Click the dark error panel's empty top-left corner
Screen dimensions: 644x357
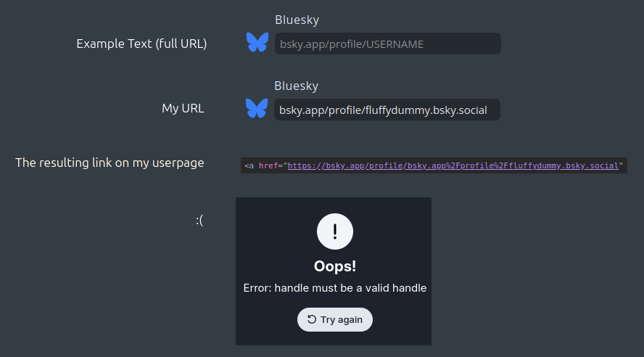click(250, 210)
